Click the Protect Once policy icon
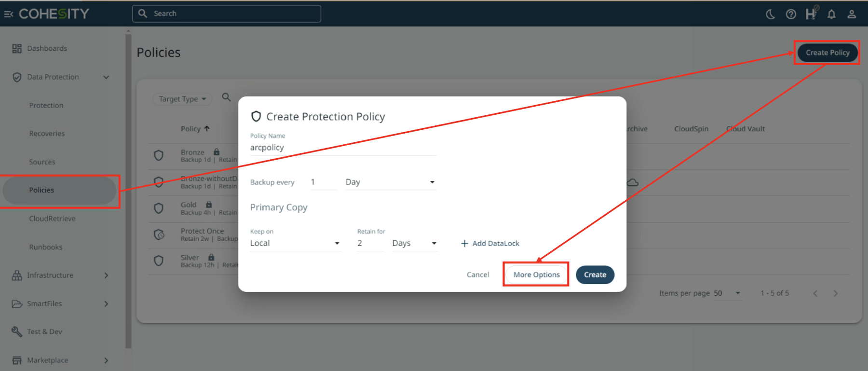 [x=159, y=235]
